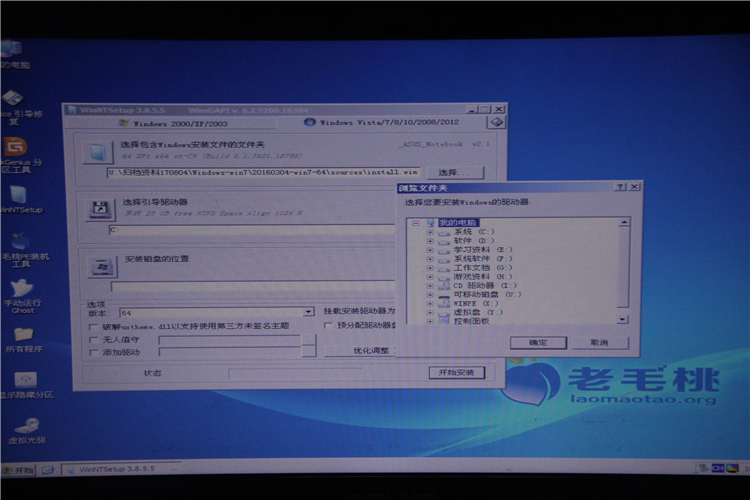The width and height of the screenshot is (750, 500).
Task: Click installation disk location input field
Action: [254, 287]
